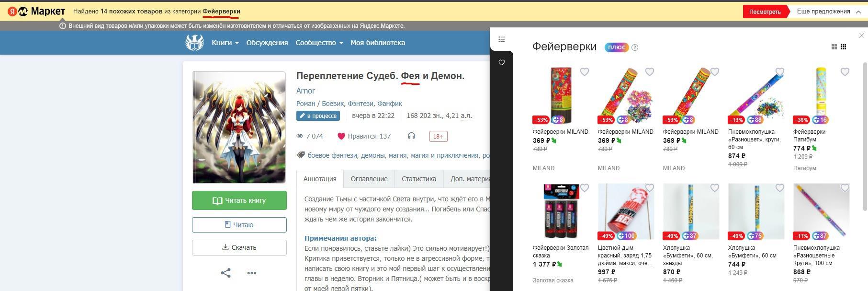Open the Книги dropdown menu
This screenshot has width=868, height=291.
225,43
